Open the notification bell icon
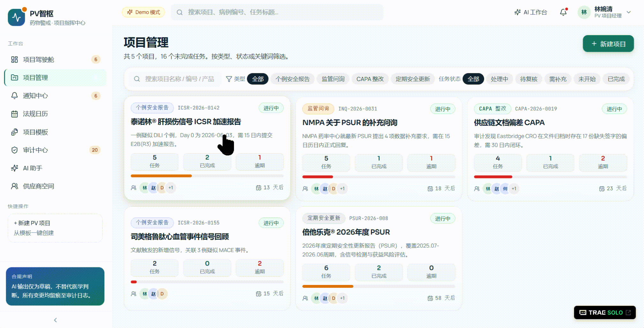The width and height of the screenshot is (644, 328). [x=563, y=12]
